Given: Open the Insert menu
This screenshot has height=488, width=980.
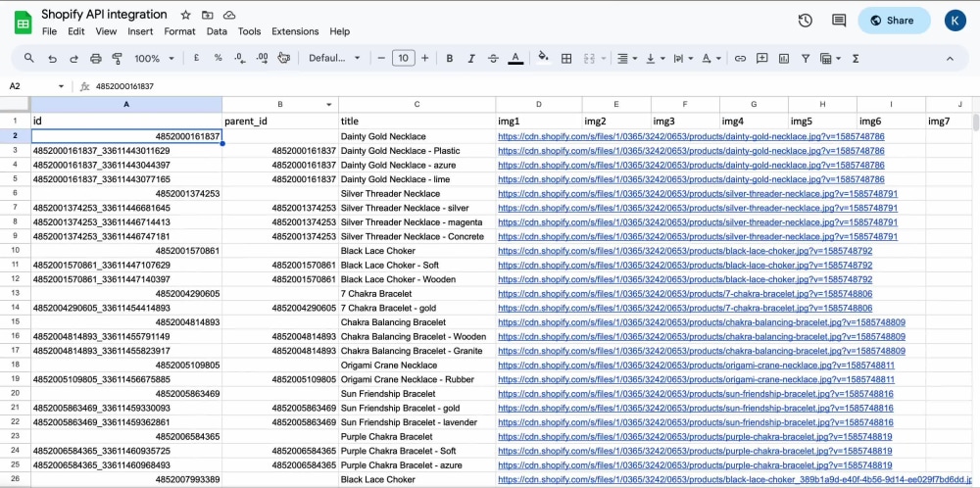Looking at the screenshot, I should click(140, 31).
